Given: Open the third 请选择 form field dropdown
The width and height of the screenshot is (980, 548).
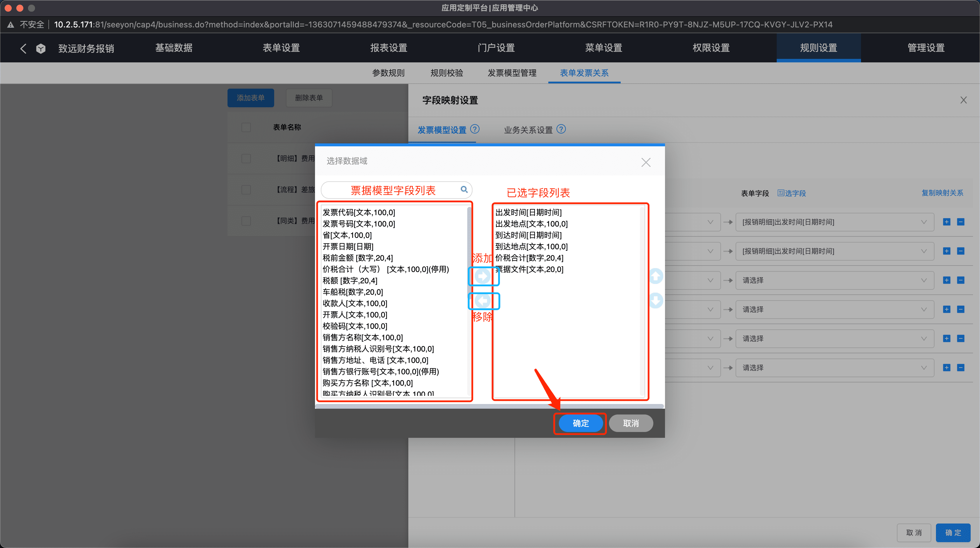Looking at the screenshot, I should point(835,338).
